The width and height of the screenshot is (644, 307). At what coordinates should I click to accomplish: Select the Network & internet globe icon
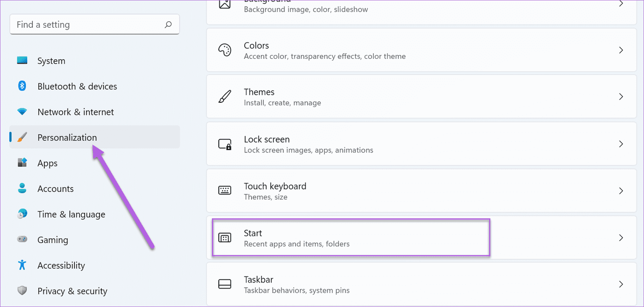[22, 112]
